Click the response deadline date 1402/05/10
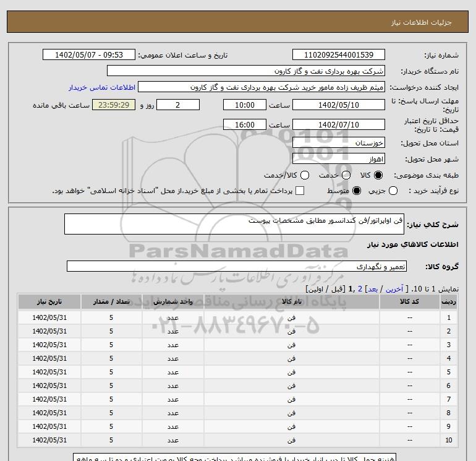This screenshot has width=476, height=461. pos(339,105)
